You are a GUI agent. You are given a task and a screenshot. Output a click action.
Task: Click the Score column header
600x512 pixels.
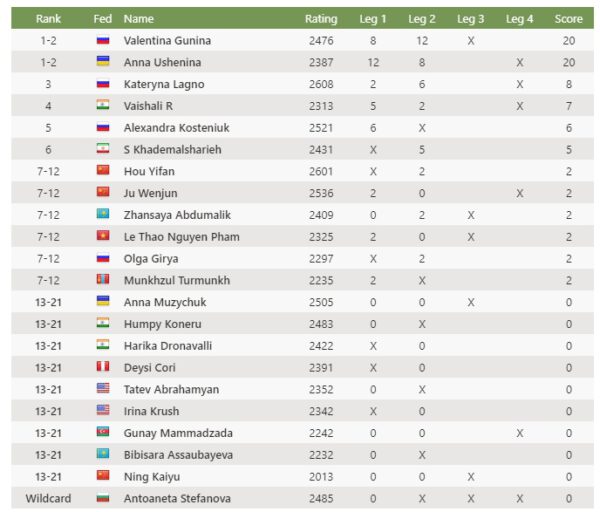[x=568, y=19]
